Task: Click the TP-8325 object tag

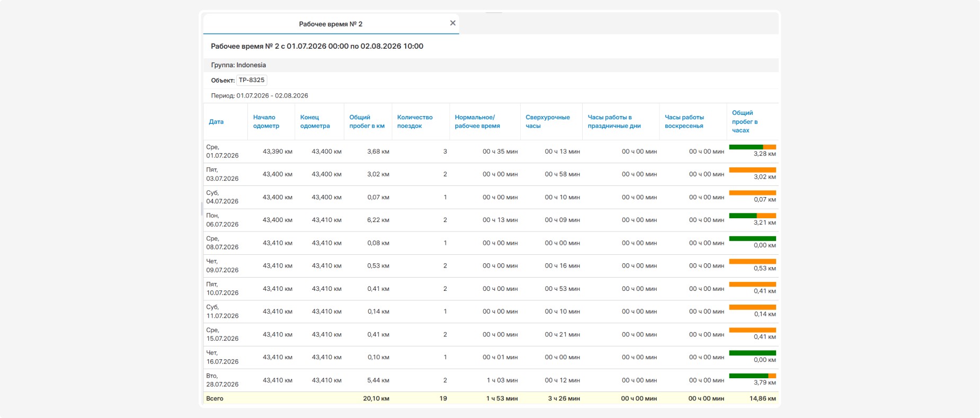Action: [252, 80]
